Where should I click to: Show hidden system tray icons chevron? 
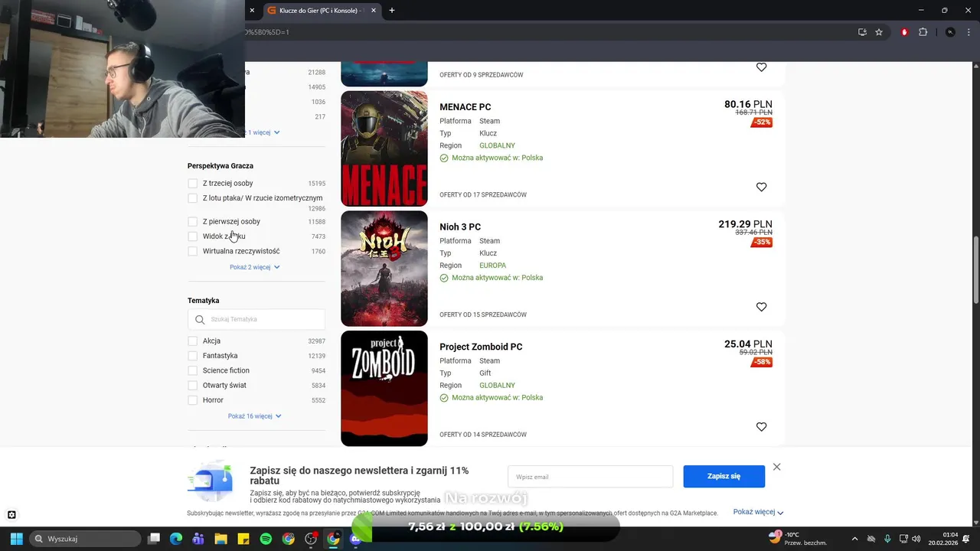[855, 539]
